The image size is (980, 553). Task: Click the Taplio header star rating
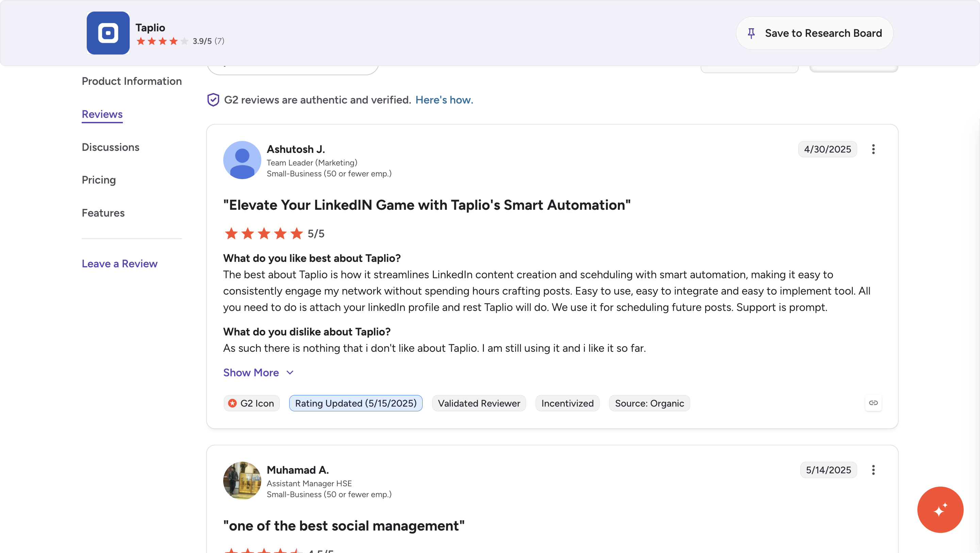pos(162,41)
